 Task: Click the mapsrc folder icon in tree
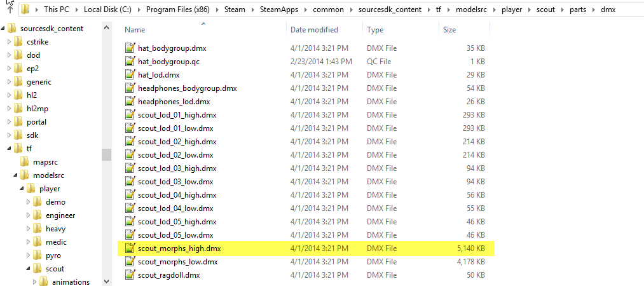(25, 161)
